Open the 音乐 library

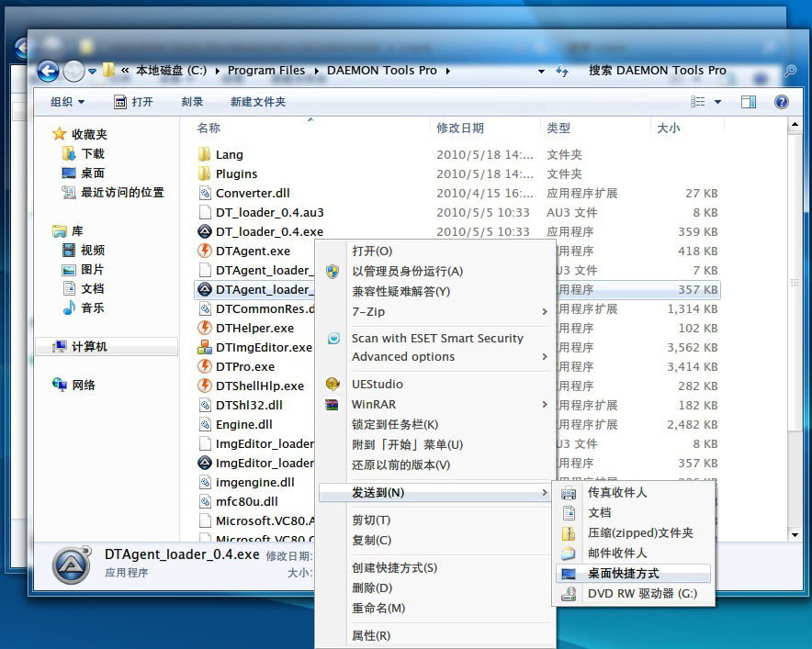coord(84,308)
